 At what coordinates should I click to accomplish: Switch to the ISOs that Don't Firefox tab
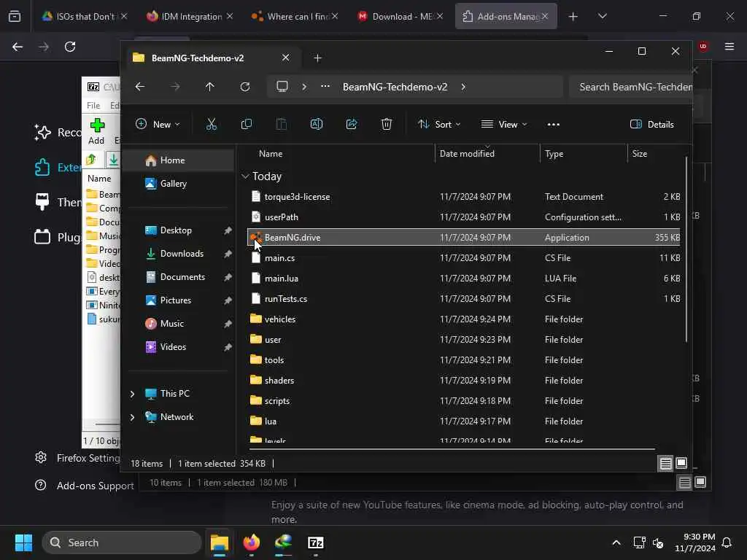click(85, 16)
